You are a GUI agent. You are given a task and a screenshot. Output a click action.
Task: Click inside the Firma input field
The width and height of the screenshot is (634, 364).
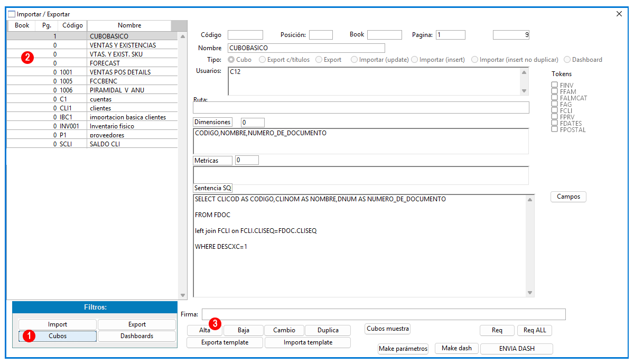(x=384, y=314)
